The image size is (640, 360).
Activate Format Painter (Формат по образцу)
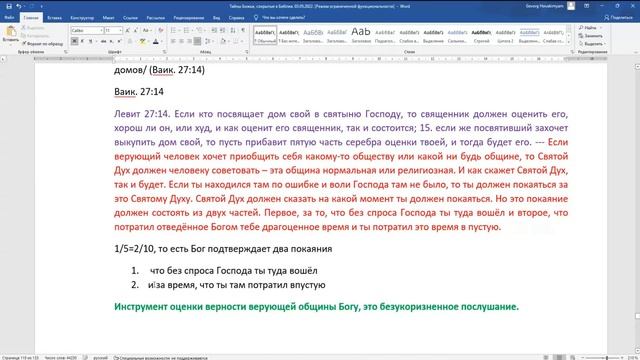tap(42, 44)
